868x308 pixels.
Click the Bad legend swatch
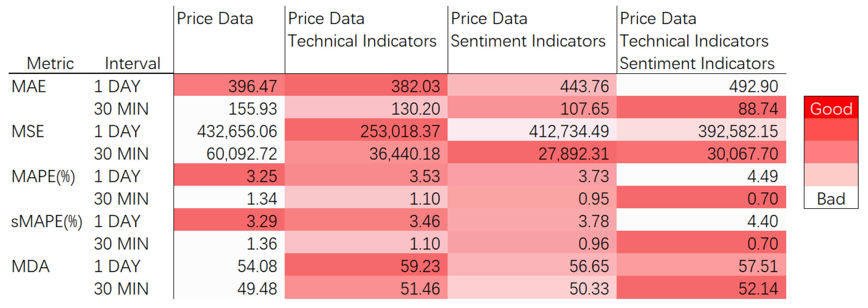pyautogui.click(x=831, y=199)
